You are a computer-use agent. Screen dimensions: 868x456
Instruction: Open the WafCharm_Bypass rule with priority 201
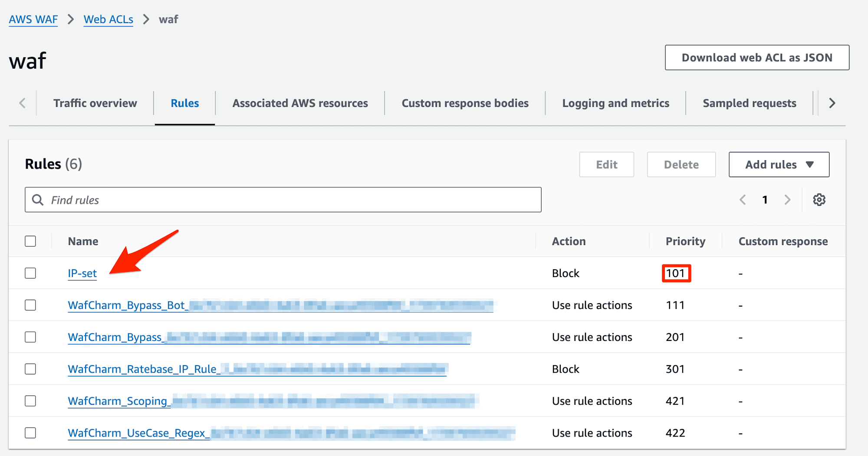pyautogui.click(x=269, y=337)
